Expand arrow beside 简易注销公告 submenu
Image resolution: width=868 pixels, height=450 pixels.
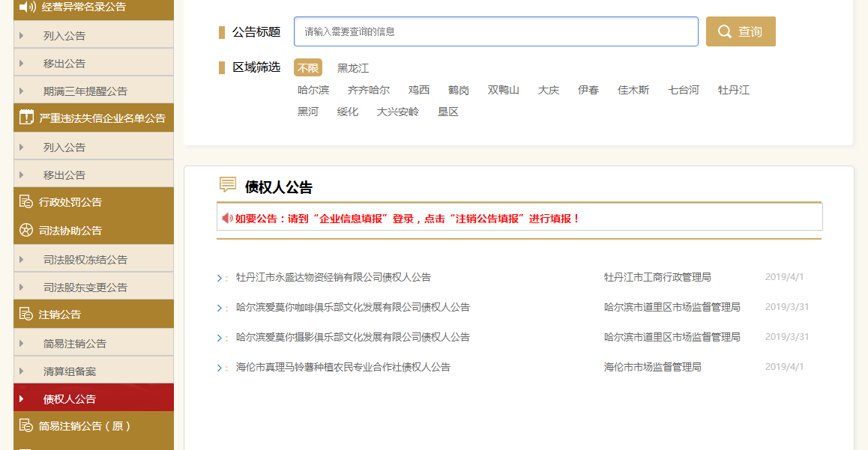22,343
